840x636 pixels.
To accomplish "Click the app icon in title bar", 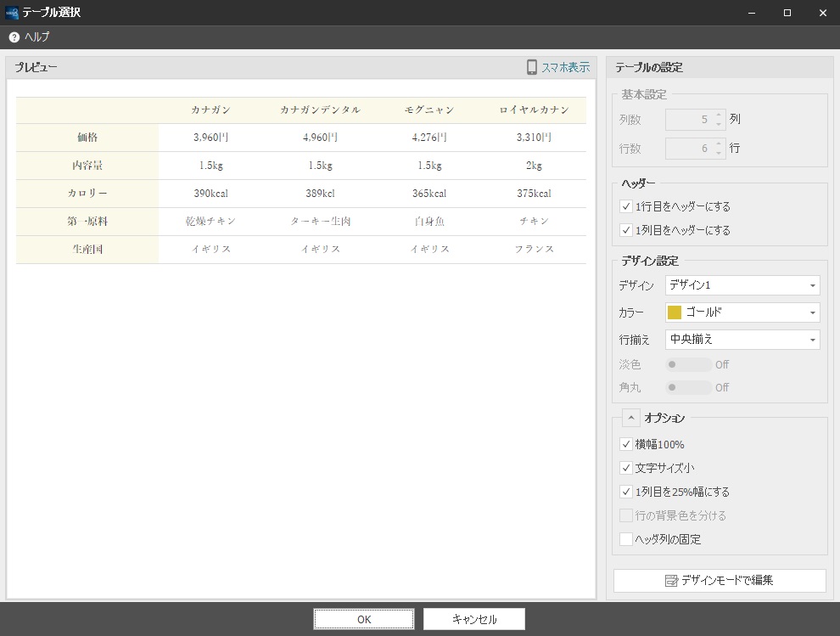I will point(12,13).
